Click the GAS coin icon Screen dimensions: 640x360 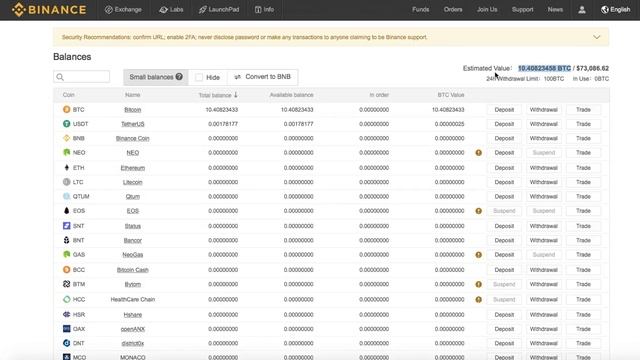click(67, 254)
